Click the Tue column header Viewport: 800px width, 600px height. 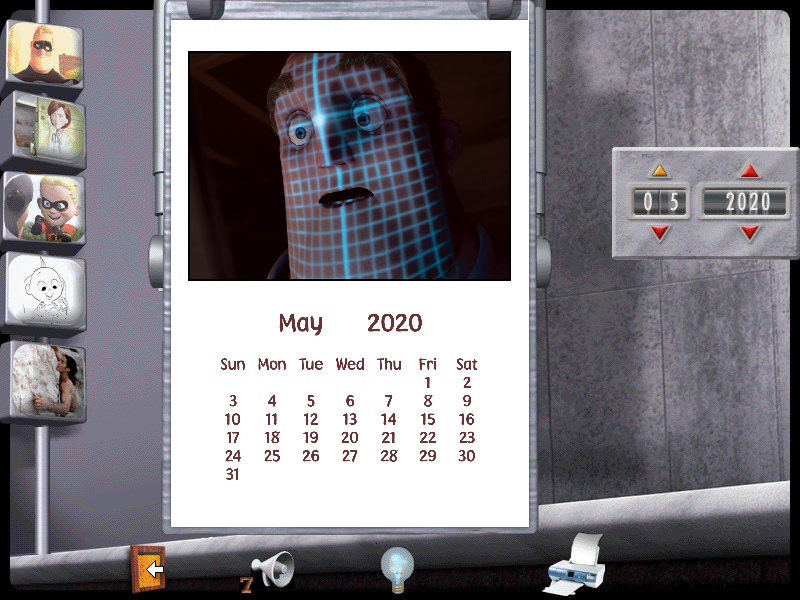point(311,364)
